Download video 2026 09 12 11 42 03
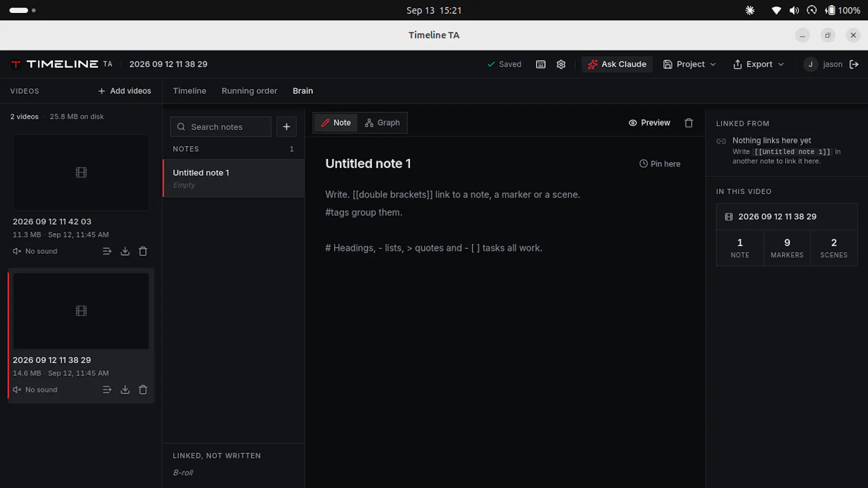The image size is (868, 488). pyautogui.click(x=125, y=251)
